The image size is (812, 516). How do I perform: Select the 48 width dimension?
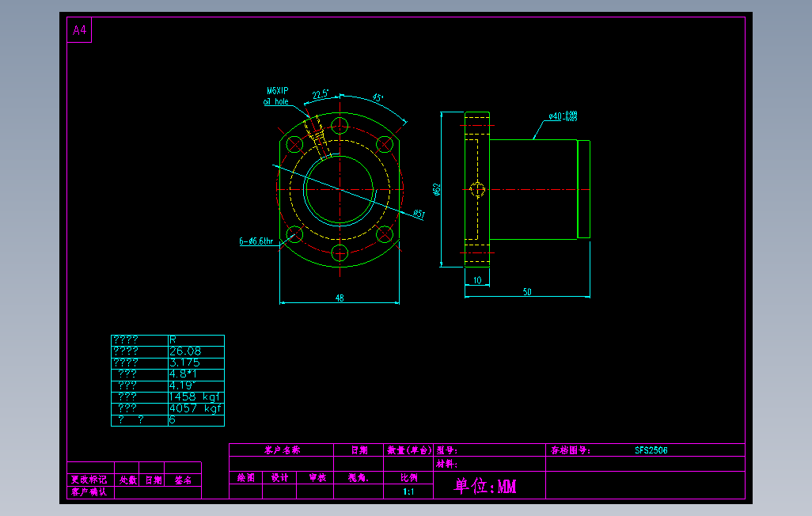click(340, 298)
